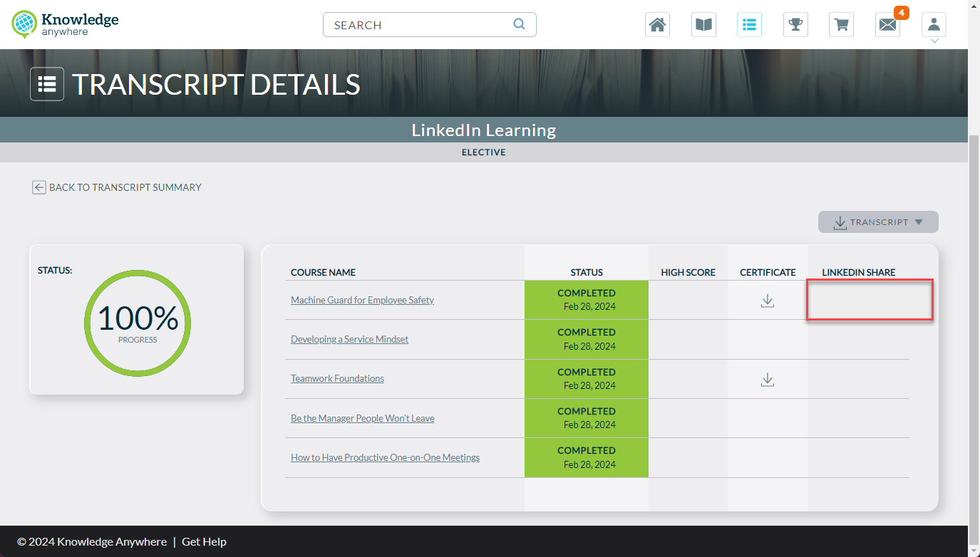This screenshot has height=557, width=980.
Task: Click the Course Name column header
Action: pyautogui.click(x=323, y=272)
